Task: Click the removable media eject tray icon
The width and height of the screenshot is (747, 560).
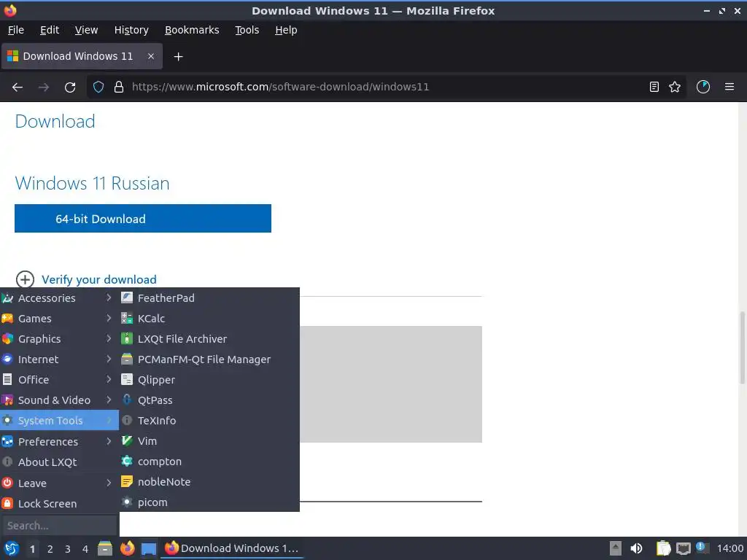Action: click(x=616, y=548)
